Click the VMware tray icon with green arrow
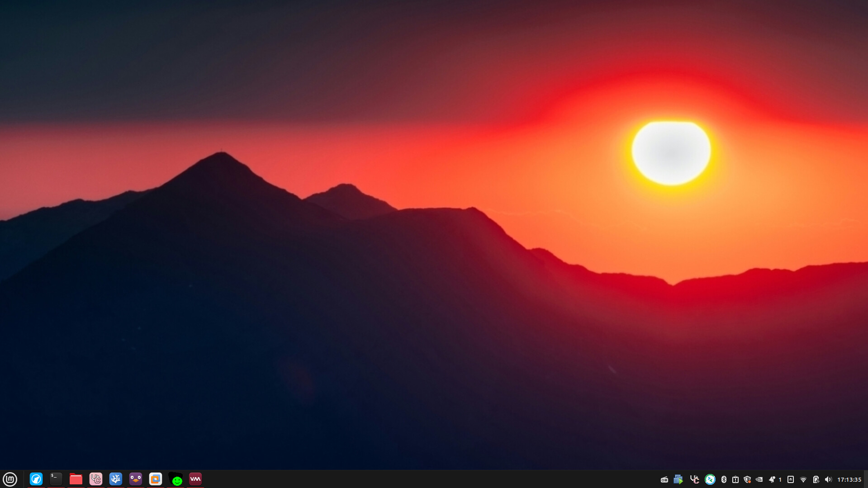This screenshot has width=868, height=488. [x=678, y=479]
